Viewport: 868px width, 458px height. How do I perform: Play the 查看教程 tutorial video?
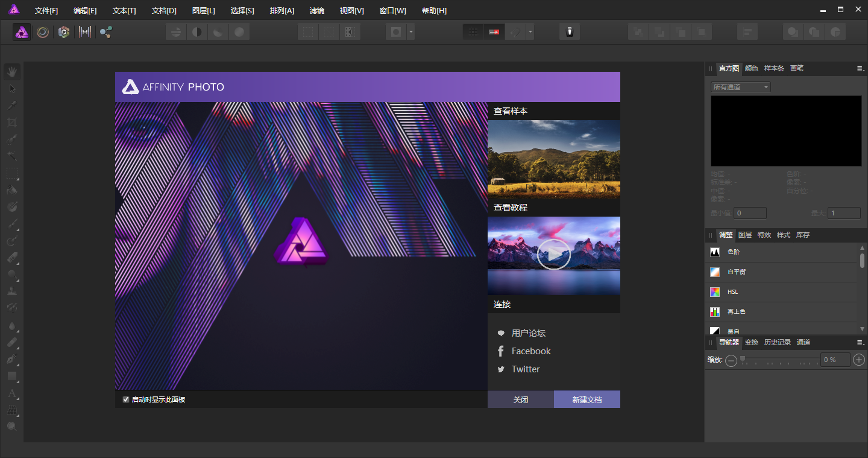[553, 255]
